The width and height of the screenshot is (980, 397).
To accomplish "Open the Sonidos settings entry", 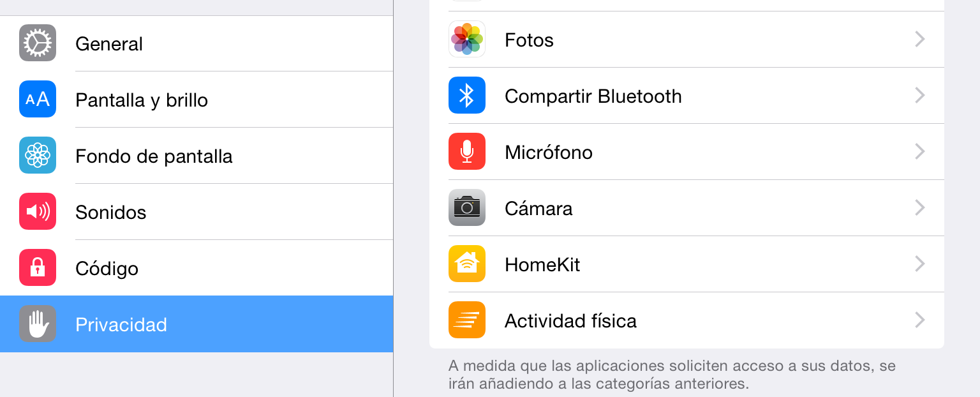I will (x=197, y=212).
